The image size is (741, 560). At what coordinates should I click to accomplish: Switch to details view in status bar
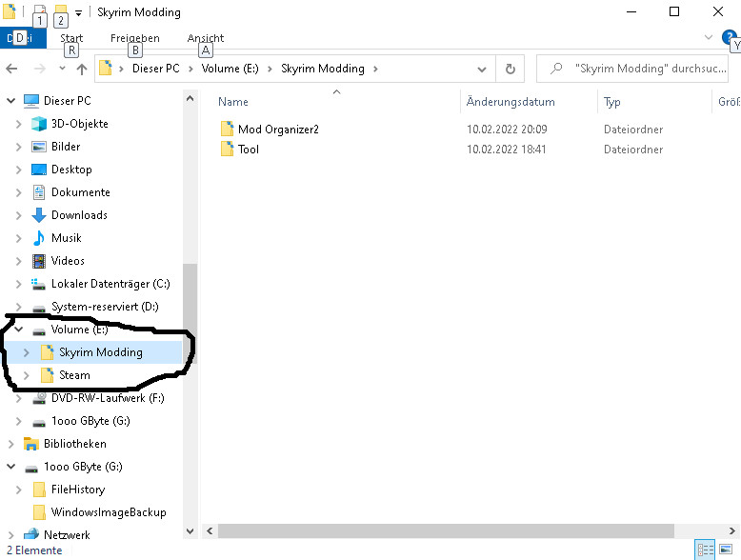(706, 550)
